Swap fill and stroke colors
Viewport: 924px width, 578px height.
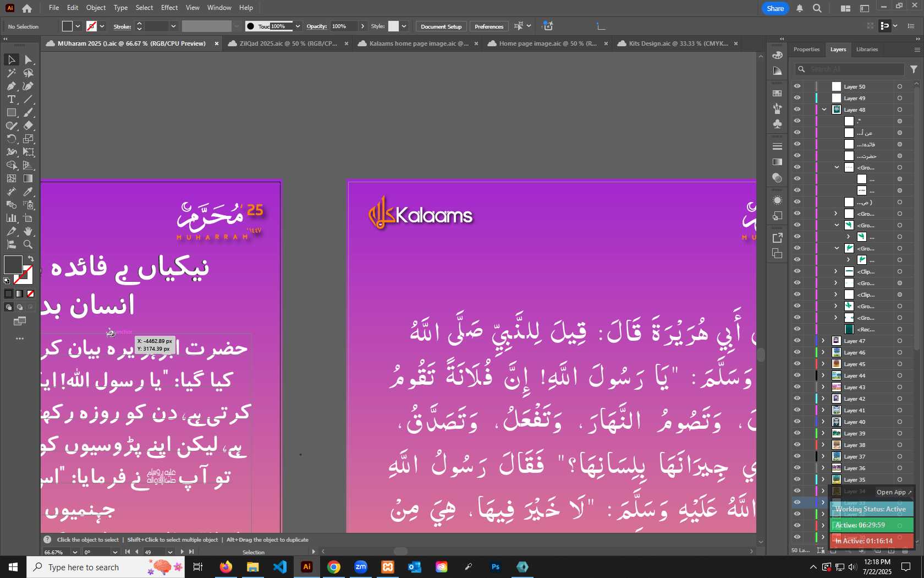pos(31,259)
